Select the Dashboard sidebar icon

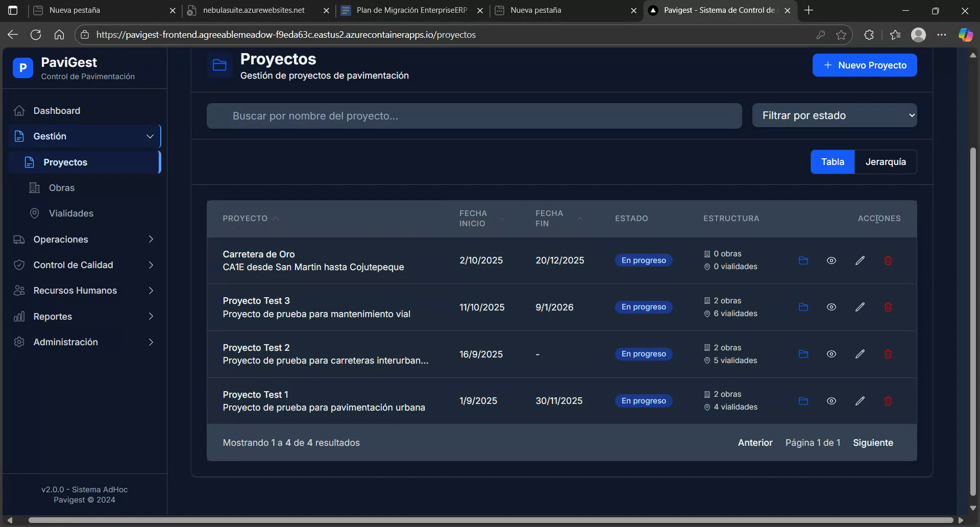pyautogui.click(x=19, y=110)
